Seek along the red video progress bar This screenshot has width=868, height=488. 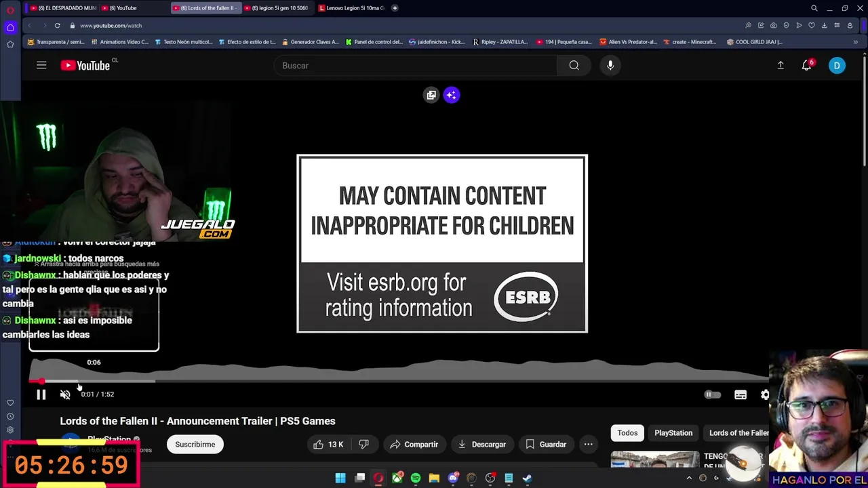tap(399, 382)
